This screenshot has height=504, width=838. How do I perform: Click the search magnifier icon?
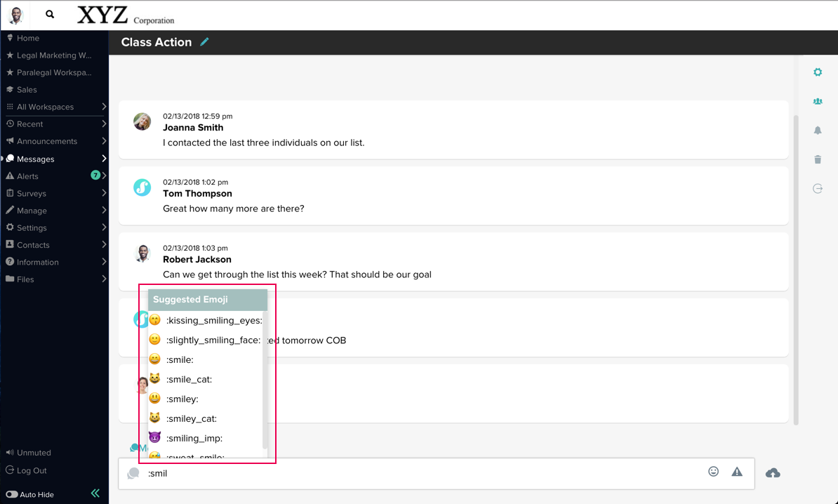[50, 14]
